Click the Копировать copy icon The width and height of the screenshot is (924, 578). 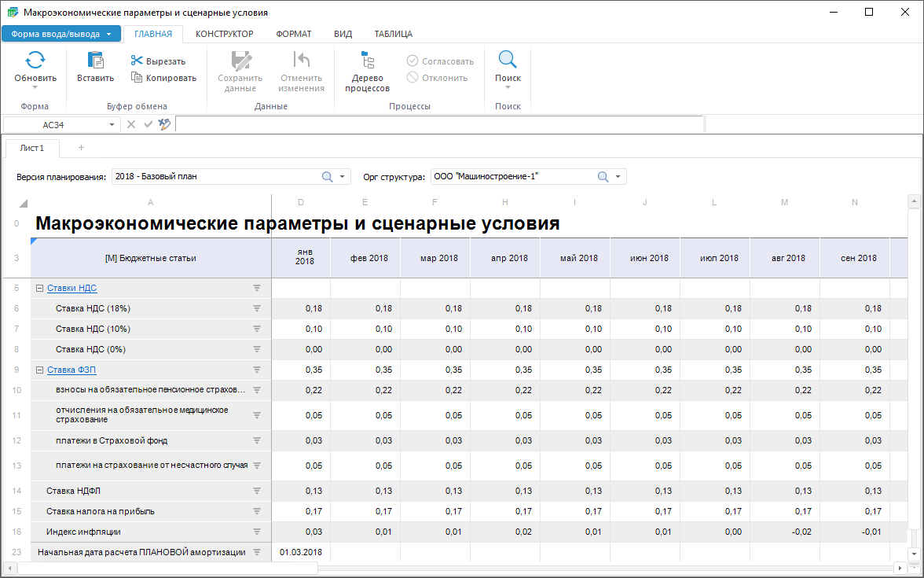[x=137, y=77]
